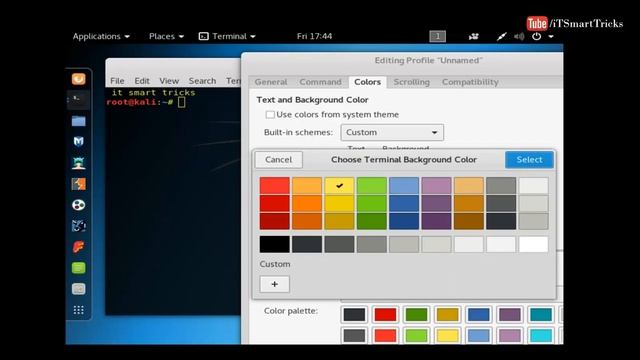Click the teal swatch in Color palette first row
640x360 pixels.
[x=541, y=315]
